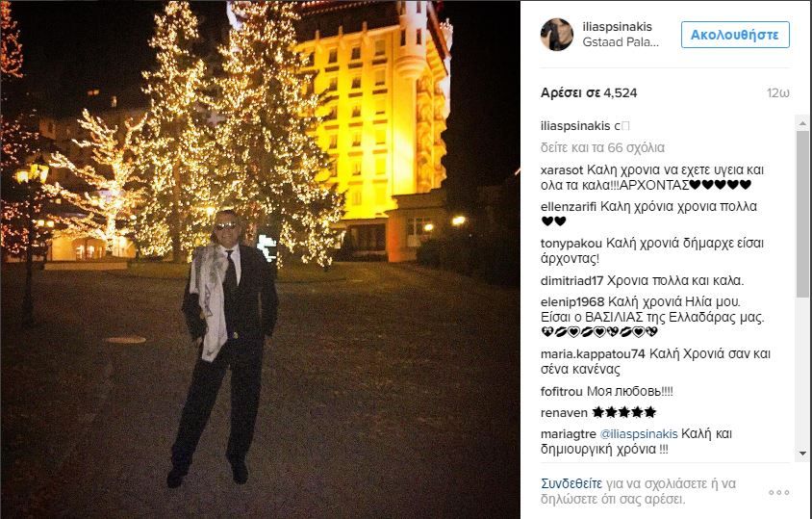This screenshot has width=812, height=519.
Task: Open the xarasot commenter profile
Action: click(562, 170)
